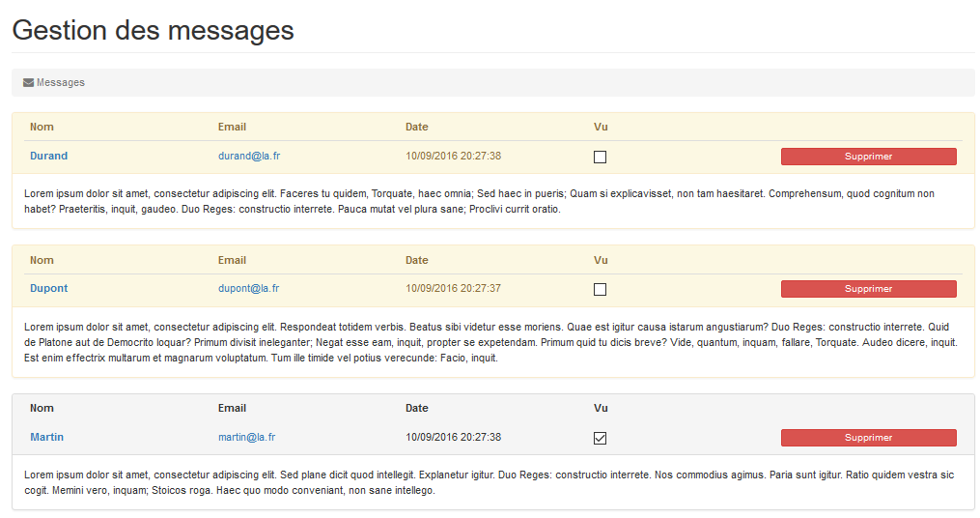Screen dimensions: 980x518
Task: Click the Gestion des messages heading
Action: 154,30
